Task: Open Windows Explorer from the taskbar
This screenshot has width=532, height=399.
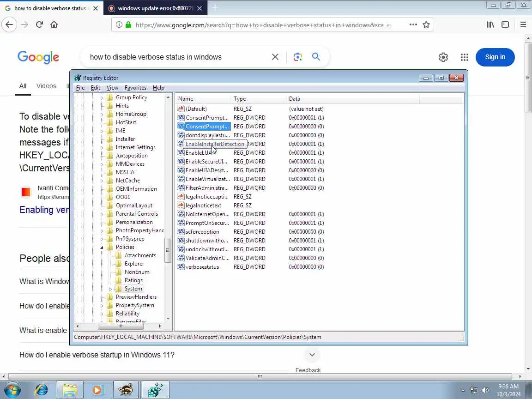Action: 70,390
